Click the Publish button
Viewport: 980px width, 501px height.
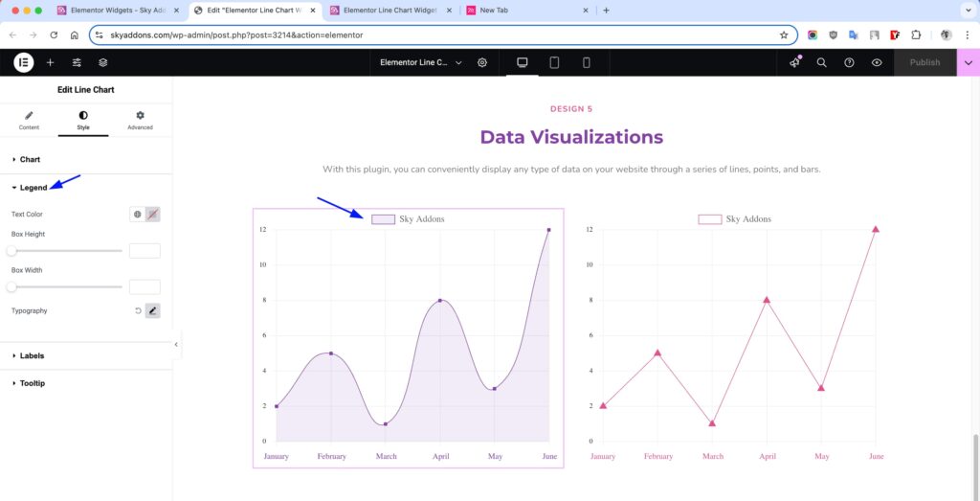click(x=925, y=62)
